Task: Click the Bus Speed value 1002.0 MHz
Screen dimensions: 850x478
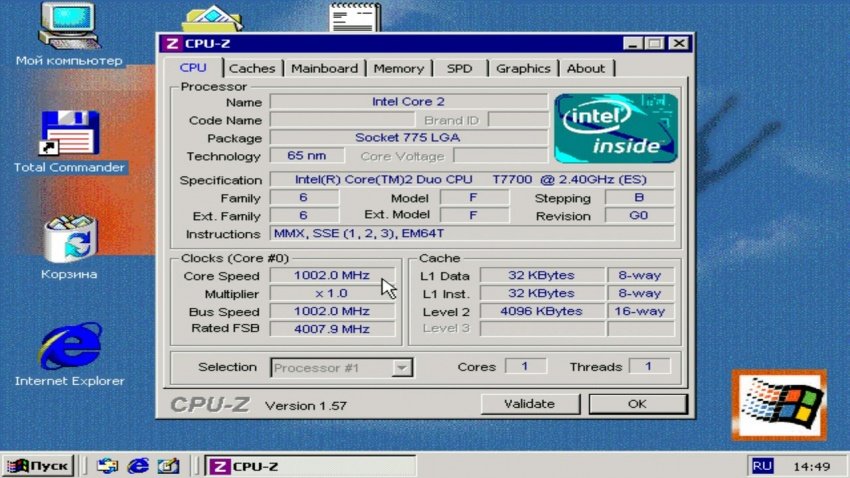Action: click(332, 311)
